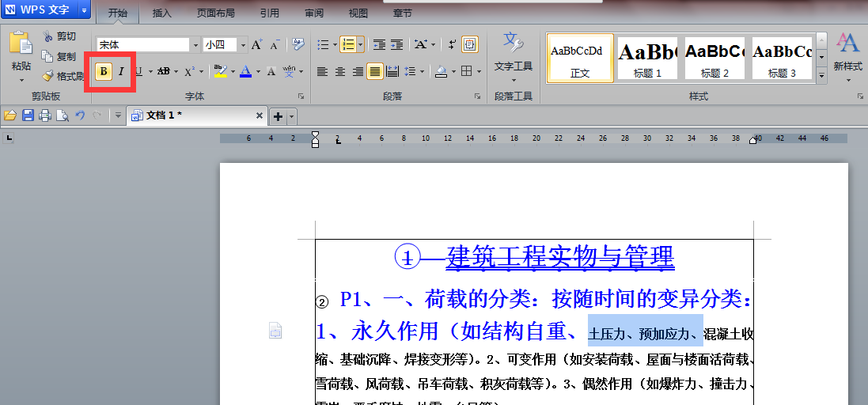868x405 pixels.
Task: Toggle Italic formatting (I)
Action: click(121, 71)
